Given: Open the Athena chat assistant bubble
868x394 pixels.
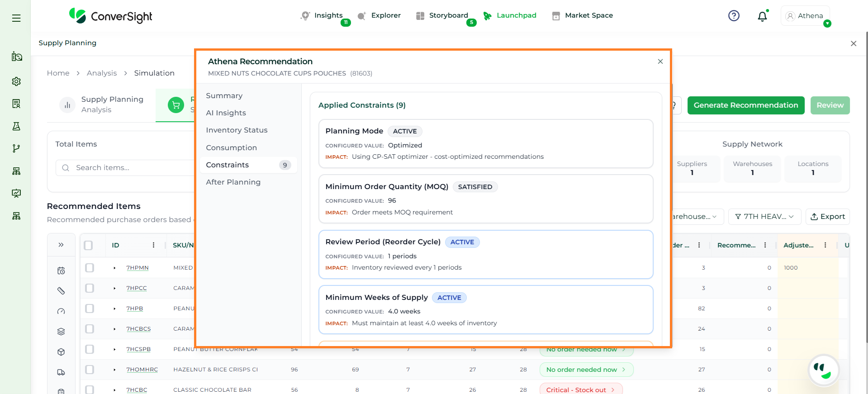Looking at the screenshot, I should click(x=823, y=370).
